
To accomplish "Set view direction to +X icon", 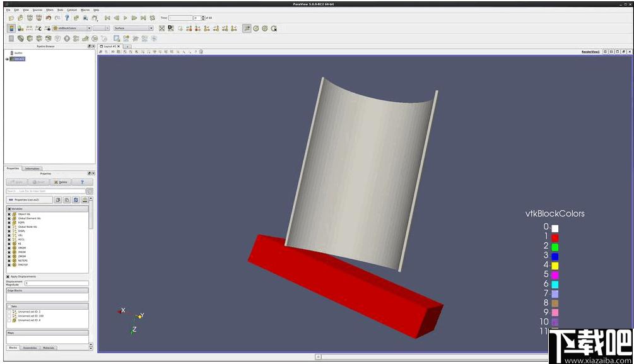I will point(189,28).
